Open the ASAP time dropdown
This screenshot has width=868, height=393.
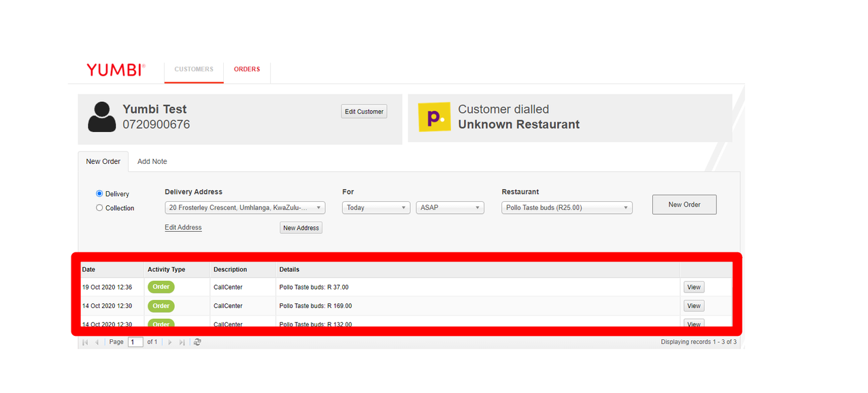click(450, 207)
